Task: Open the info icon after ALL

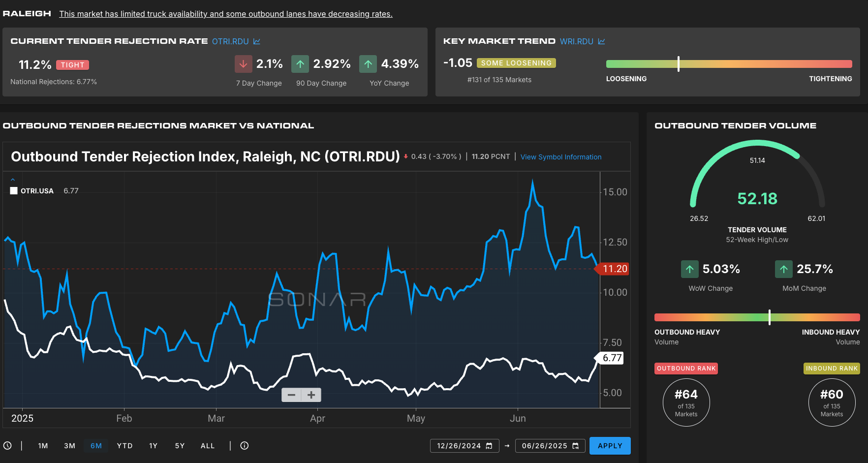Action: click(244, 446)
